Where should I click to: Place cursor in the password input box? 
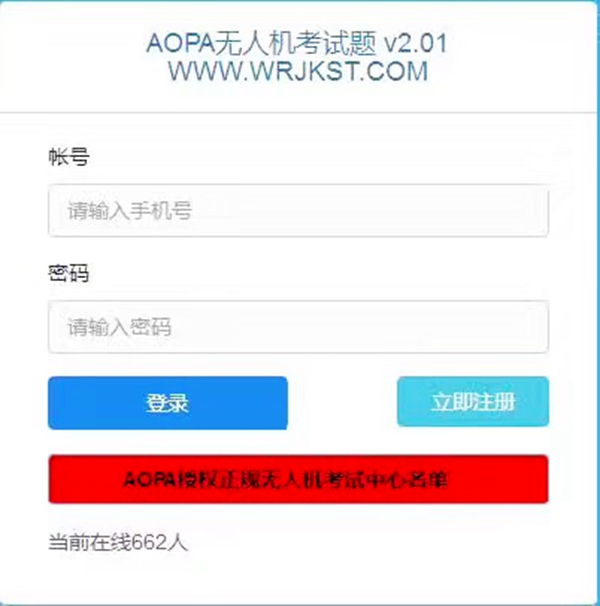click(298, 327)
